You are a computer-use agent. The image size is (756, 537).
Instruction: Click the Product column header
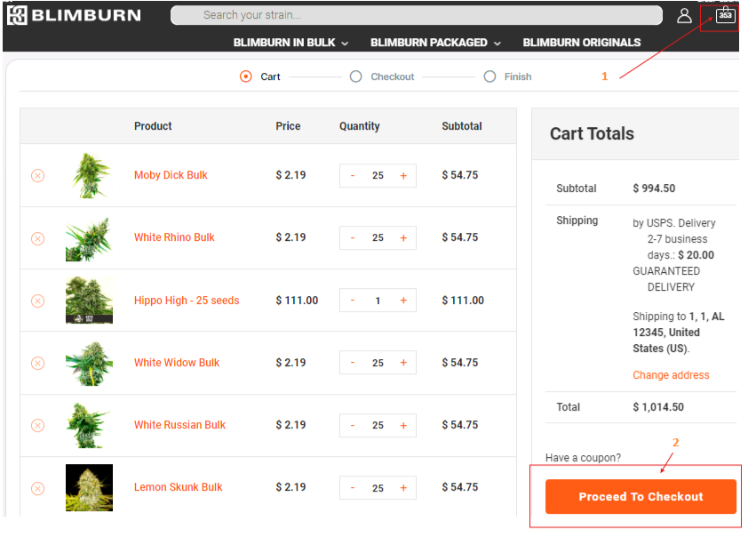(153, 126)
